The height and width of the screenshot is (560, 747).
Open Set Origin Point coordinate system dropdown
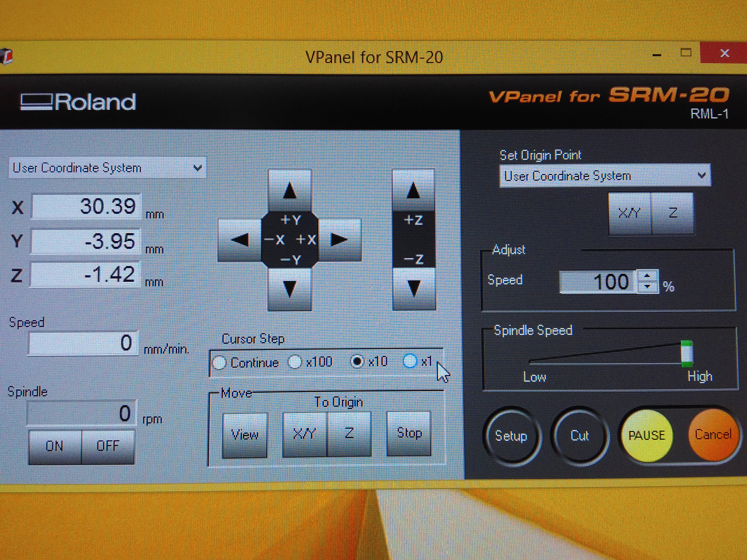pos(605,175)
